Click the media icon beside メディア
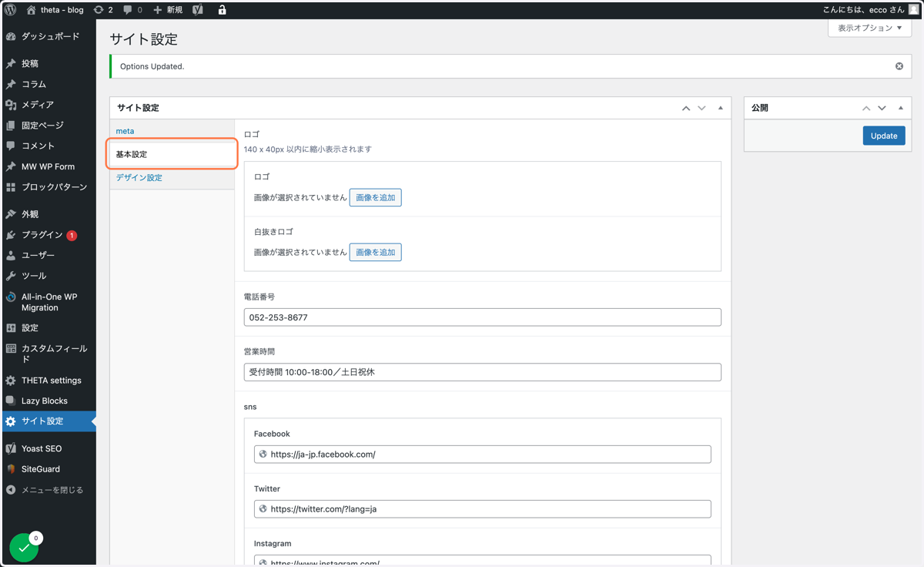924x567 pixels. (x=11, y=105)
